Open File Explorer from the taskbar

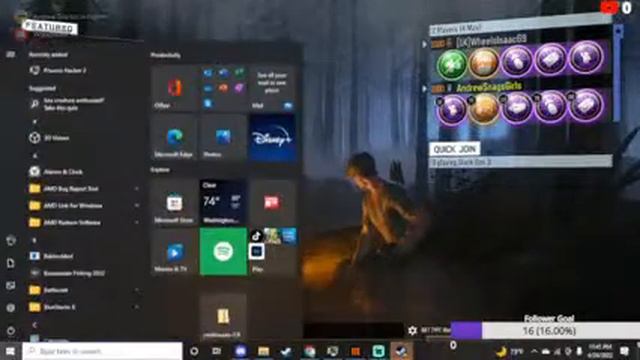click(x=263, y=351)
